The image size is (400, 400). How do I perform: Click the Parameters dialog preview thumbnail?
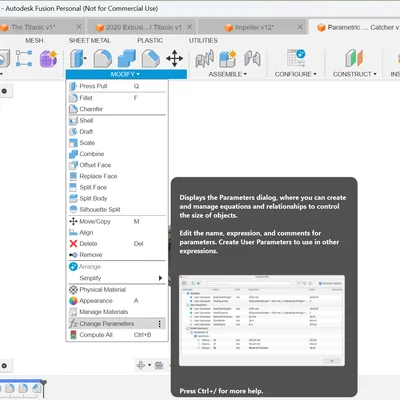point(262,320)
